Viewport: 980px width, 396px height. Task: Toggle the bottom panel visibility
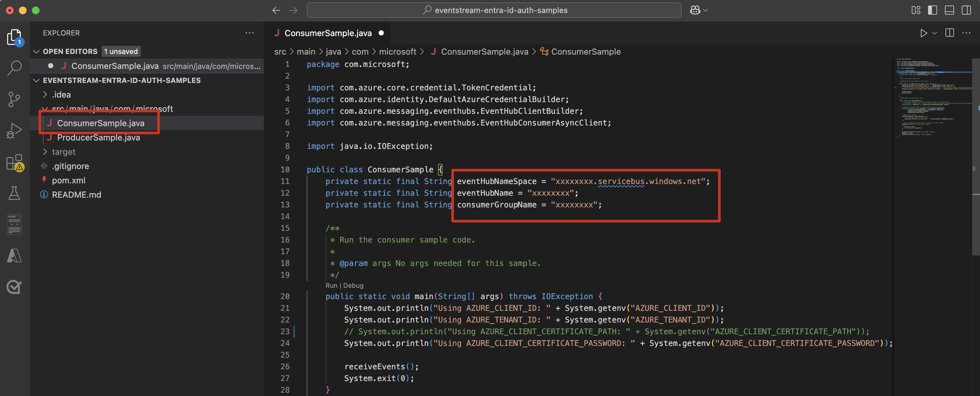[949, 10]
